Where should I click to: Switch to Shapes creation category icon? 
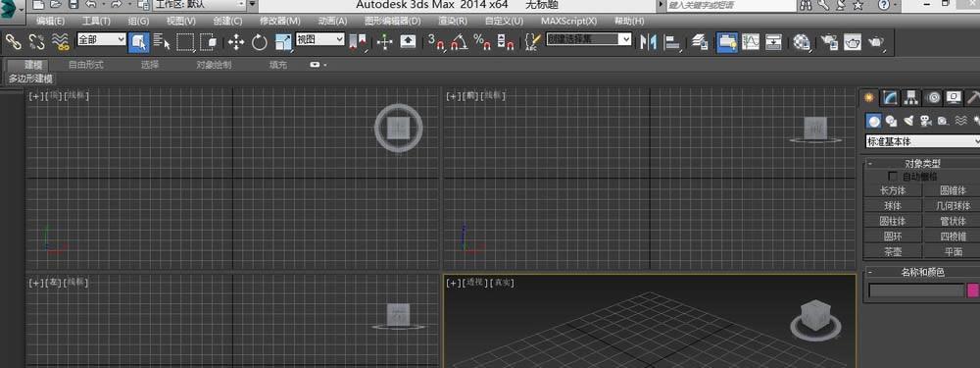pos(892,121)
